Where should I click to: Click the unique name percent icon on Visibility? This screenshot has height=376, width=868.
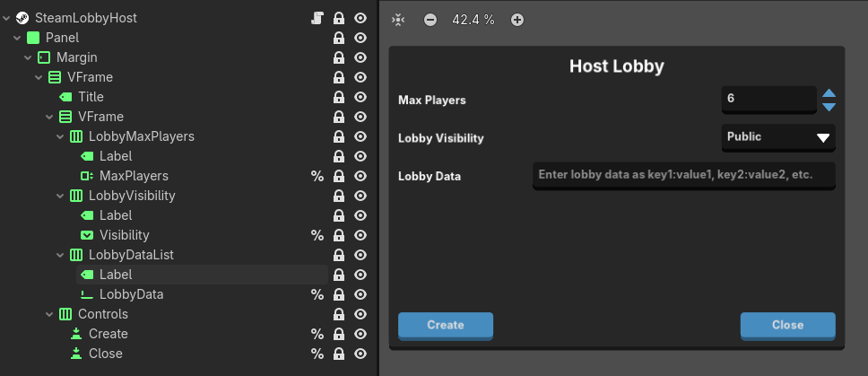tap(317, 235)
